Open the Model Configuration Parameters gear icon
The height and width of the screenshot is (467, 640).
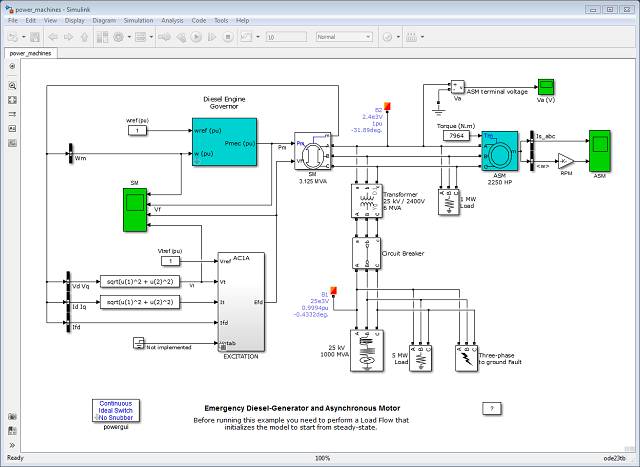click(118, 37)
